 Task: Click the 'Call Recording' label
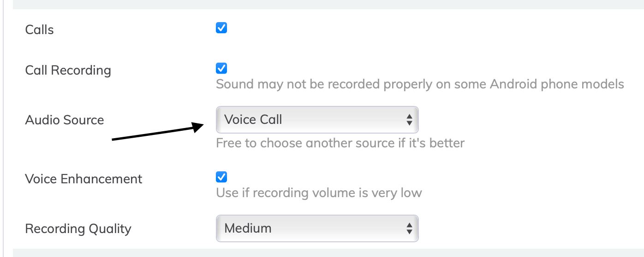[x=68, y=70]
